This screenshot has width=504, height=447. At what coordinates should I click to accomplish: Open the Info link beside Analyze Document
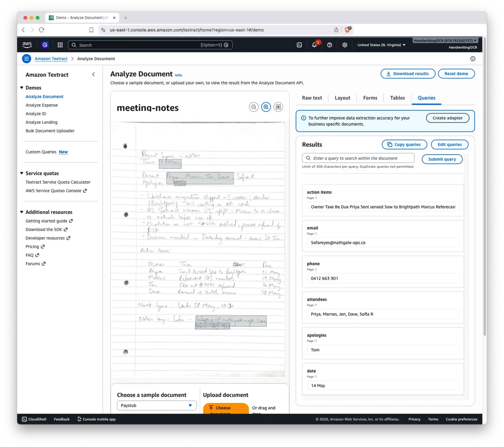(x=178, y=75)
